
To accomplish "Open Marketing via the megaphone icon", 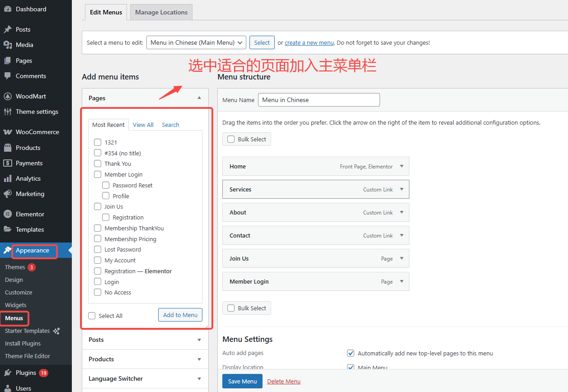I will click(x=9, y=194).
